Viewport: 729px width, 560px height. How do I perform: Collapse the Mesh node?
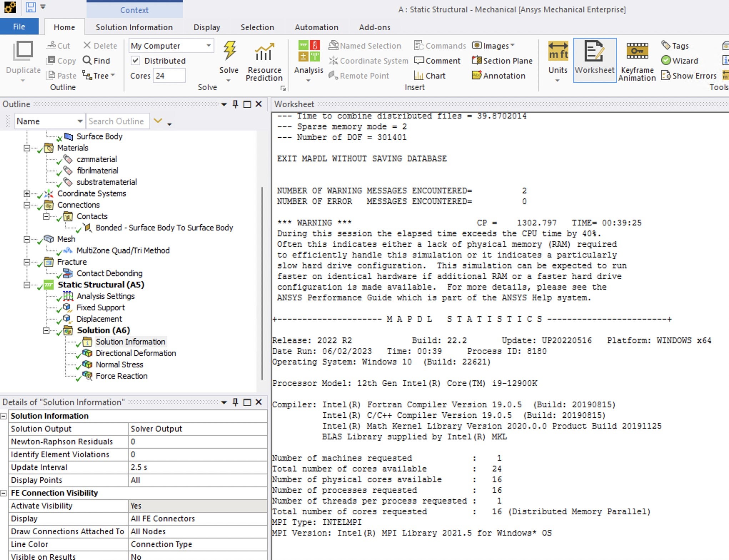[x=27, y=239]
